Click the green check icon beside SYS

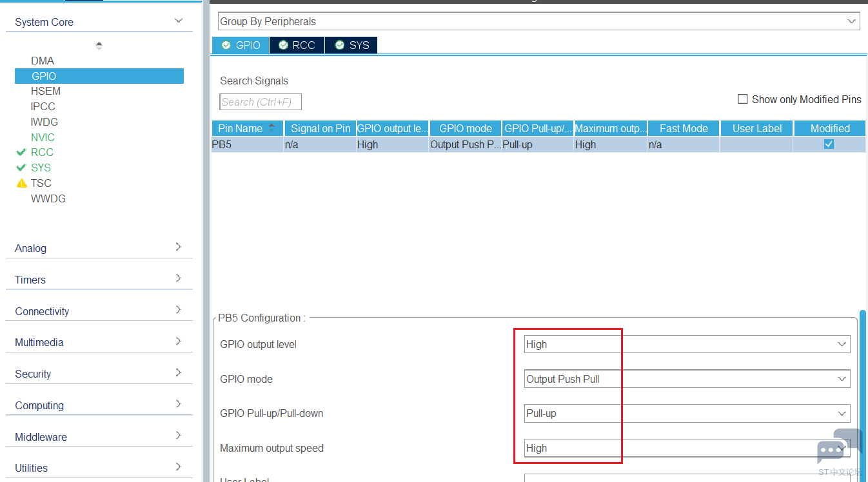[21, 168]
